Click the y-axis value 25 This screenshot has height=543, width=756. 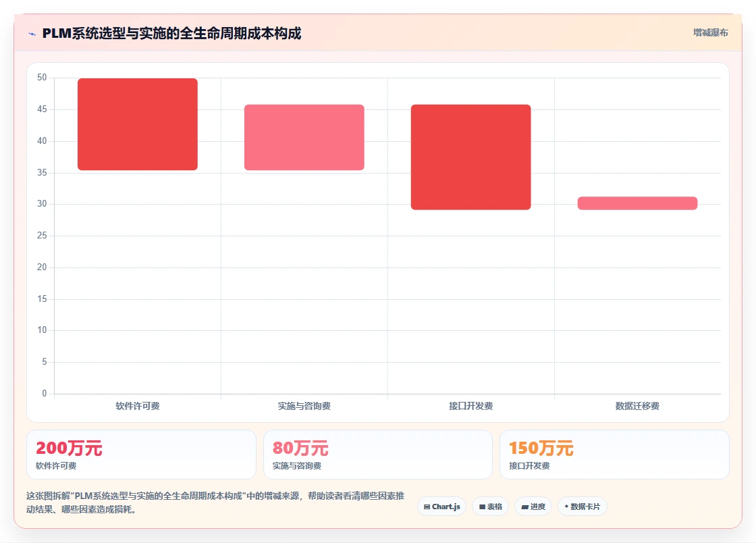pyautogui.click(x=42, y=235)
